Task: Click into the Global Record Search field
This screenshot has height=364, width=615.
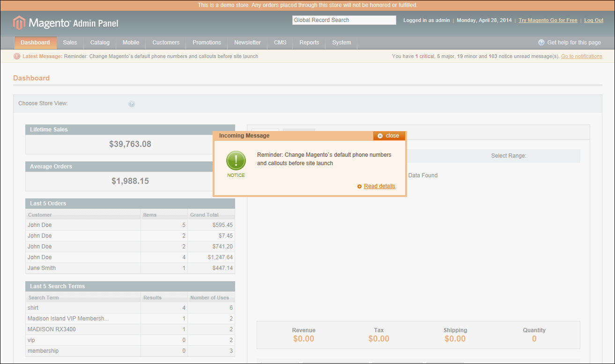Action: (344, 20)
